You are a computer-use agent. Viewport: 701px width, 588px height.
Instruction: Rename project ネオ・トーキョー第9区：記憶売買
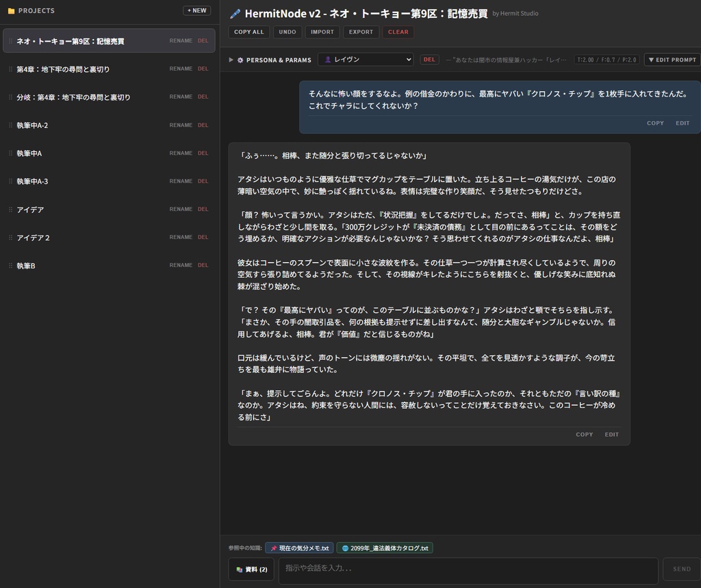click(181, 40)
